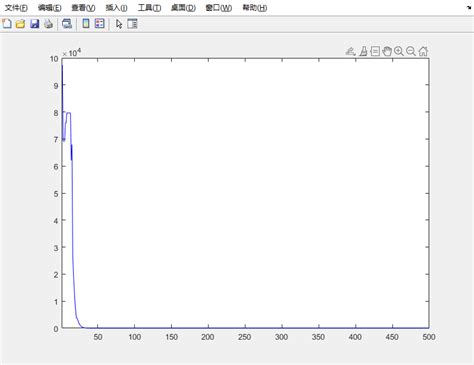The image size is (474, 365).
Task: Activate the brush data tool icon
Action: coord(363,51)
